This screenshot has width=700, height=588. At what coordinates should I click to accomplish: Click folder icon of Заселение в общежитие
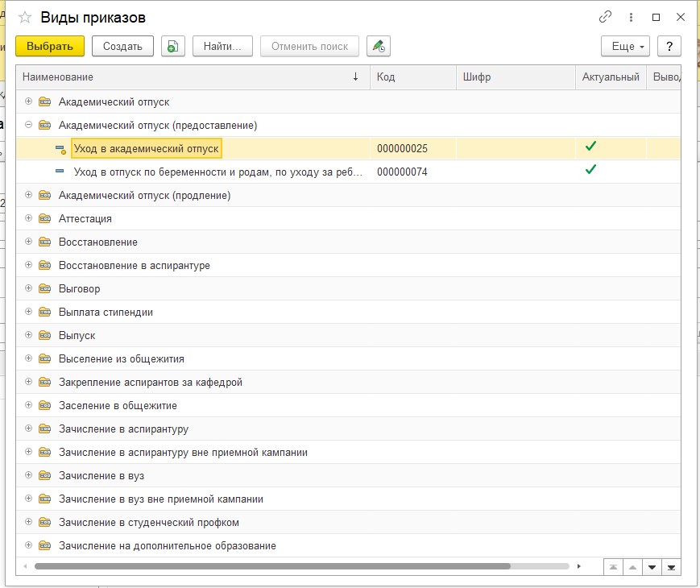[x=44, y=405]
